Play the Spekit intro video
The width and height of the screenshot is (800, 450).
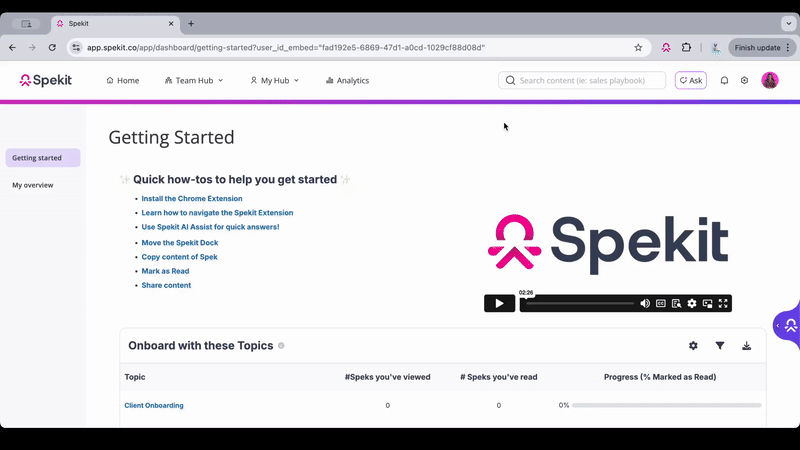pyautogui.click(x=499, y=304)
